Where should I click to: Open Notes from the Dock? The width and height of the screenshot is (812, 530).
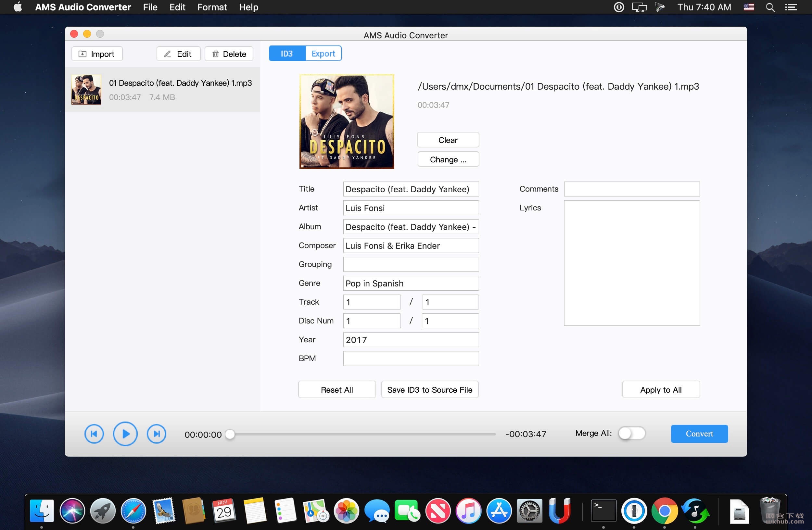pyautogui.click(x=255, y=511)
